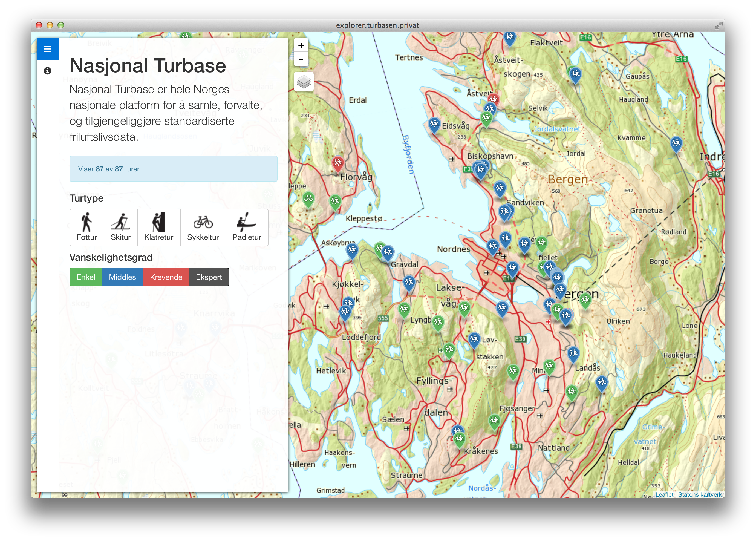The height and width of the screenshot is (541, 756).
Task: Click the red marker at Florvåg
Action: coord(338,163)
